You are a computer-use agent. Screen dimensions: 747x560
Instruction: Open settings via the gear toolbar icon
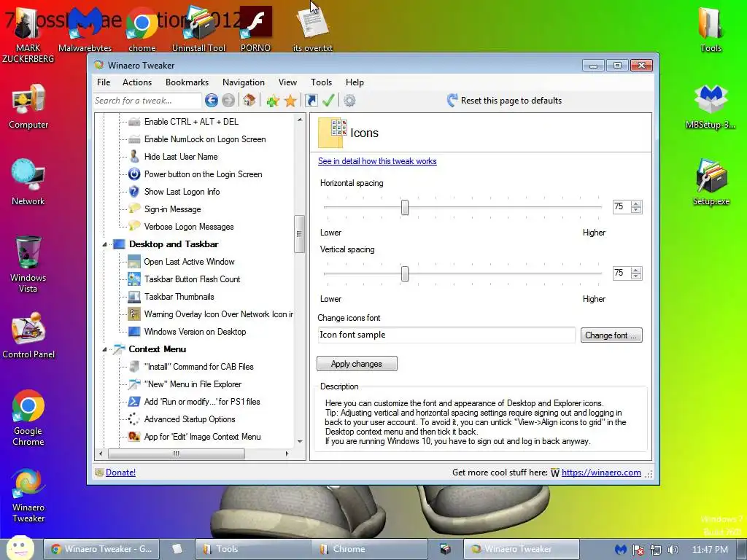pos(349,101)
